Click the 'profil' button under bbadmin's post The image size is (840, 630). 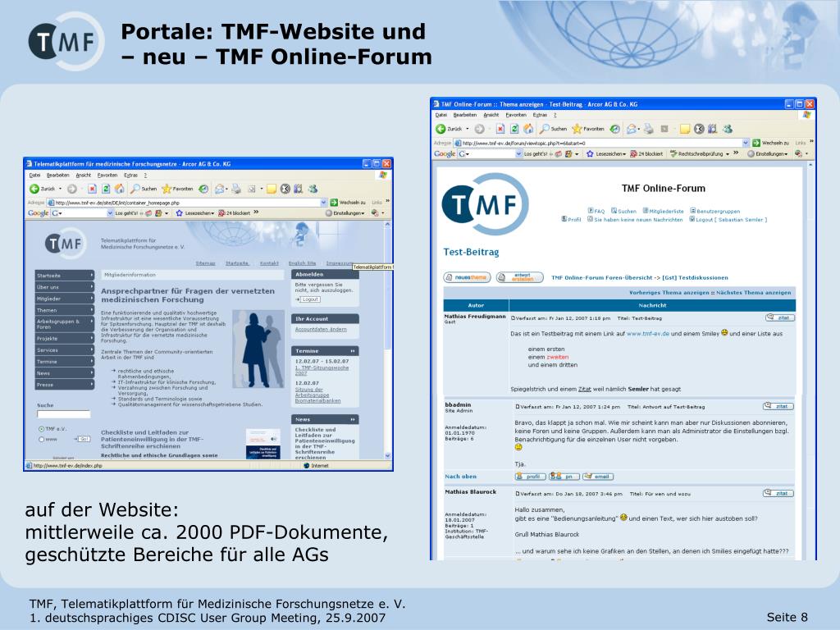[x=531, y=477]
